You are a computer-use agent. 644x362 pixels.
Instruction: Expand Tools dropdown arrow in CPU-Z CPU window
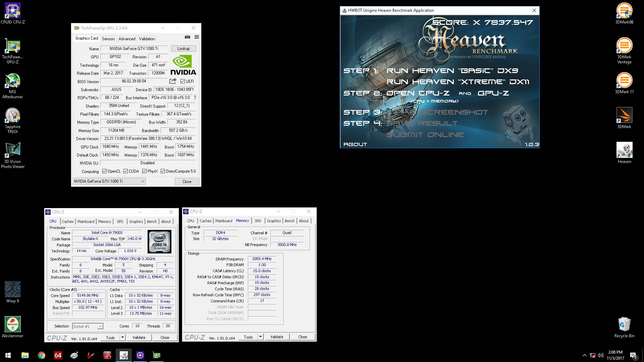(x=122, y=338)
